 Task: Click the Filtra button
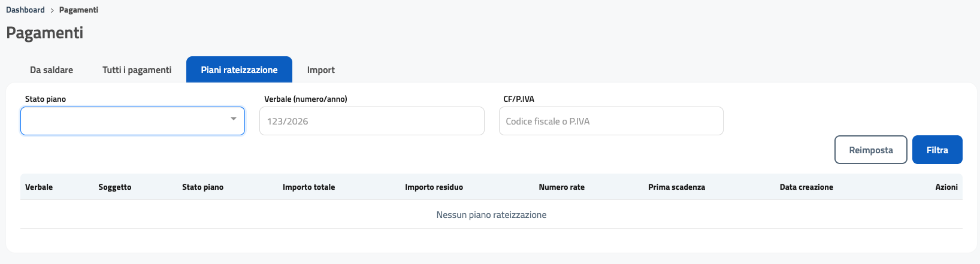(937, 150)
